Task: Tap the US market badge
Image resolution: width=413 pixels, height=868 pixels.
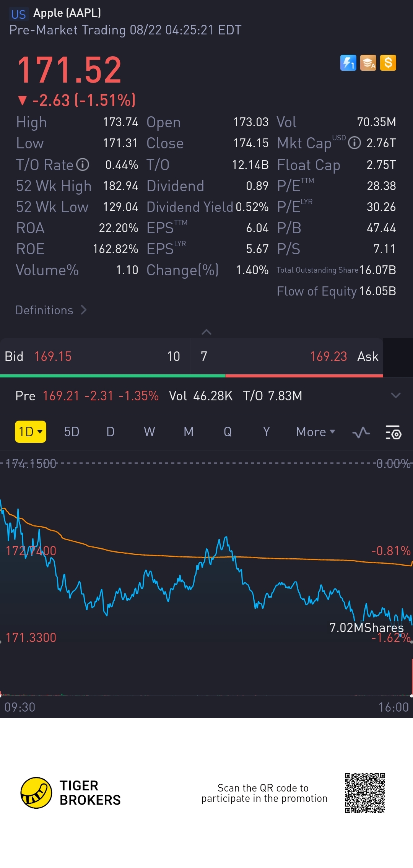Action: pos(18,14)
